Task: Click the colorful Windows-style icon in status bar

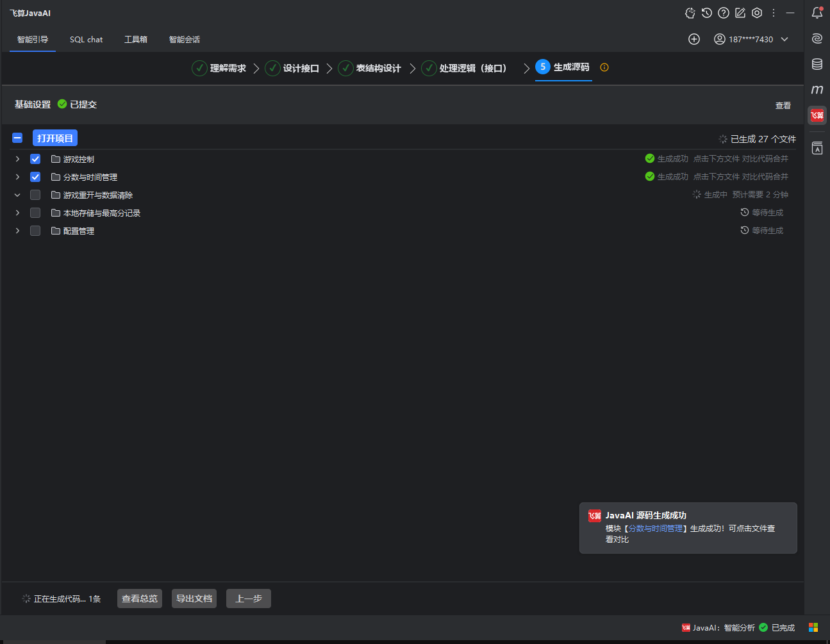Action: (x=813, y=627)
